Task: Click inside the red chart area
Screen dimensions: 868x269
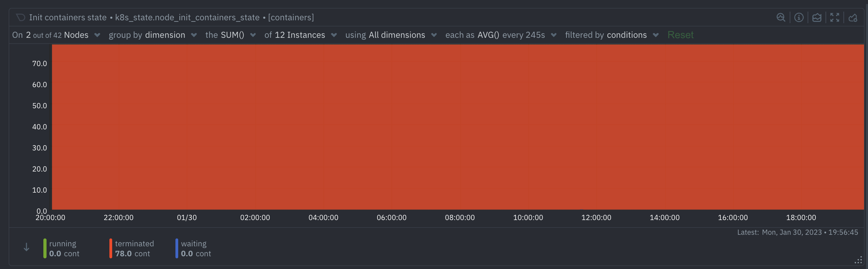Action: (x=457, y=127)
